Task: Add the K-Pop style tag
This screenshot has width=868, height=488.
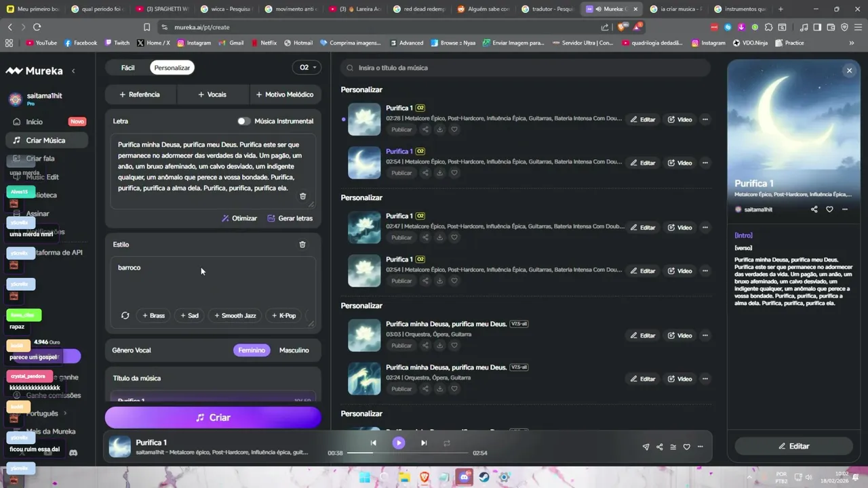Action: pyautogui.click(x=283, y=315)
